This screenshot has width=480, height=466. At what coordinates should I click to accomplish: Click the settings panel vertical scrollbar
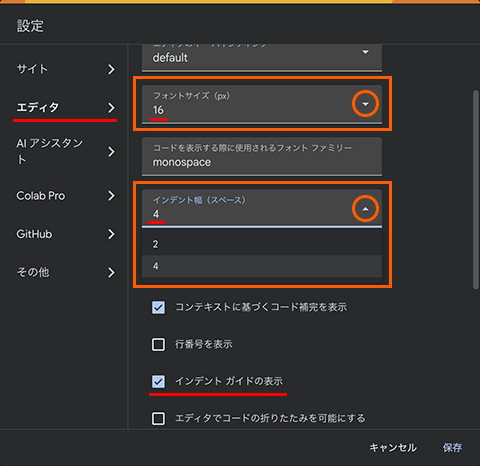476,190
